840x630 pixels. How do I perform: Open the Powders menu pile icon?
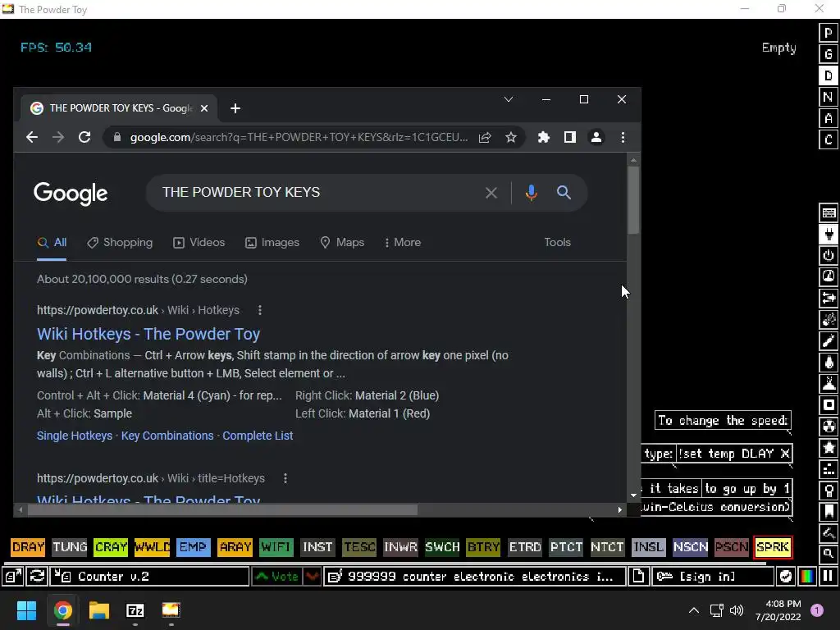coord(829,384)
